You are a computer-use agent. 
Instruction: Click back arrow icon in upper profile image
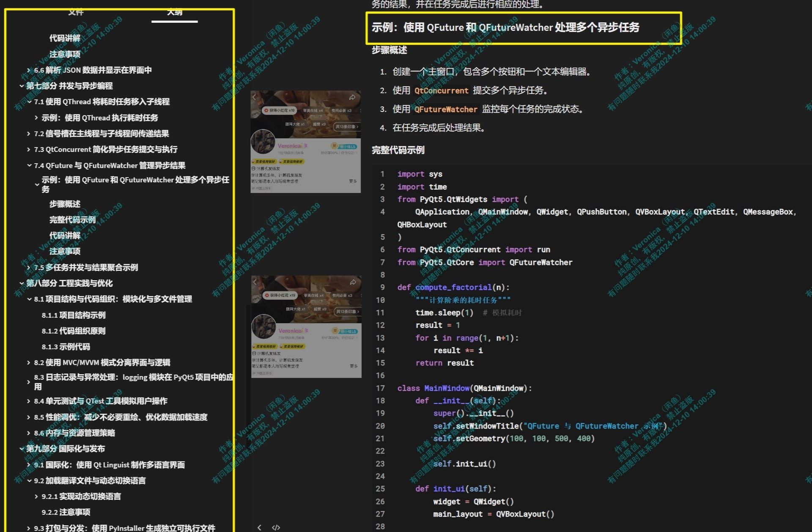(x=254, y=97)
